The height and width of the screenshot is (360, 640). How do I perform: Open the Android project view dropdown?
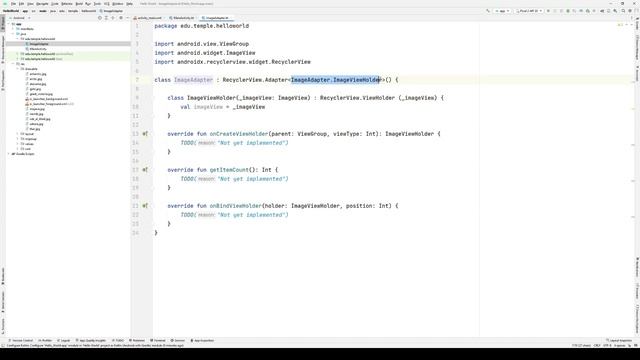coord(20,18)
